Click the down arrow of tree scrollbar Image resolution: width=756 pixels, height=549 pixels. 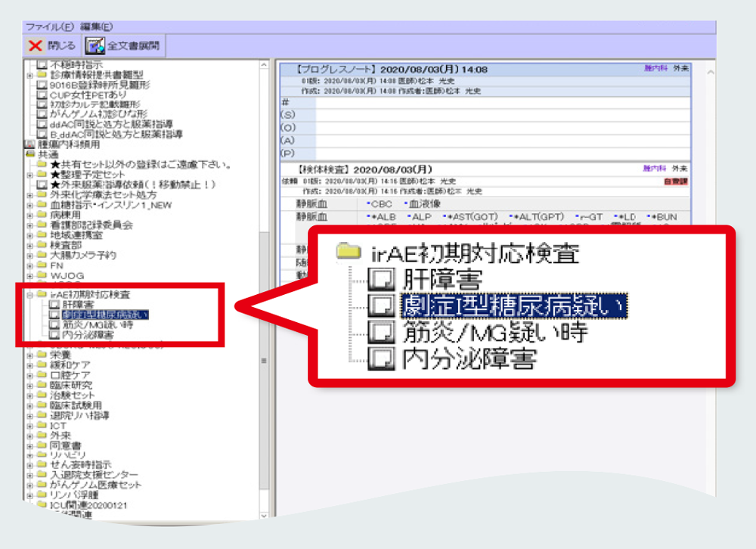point(264,515)
